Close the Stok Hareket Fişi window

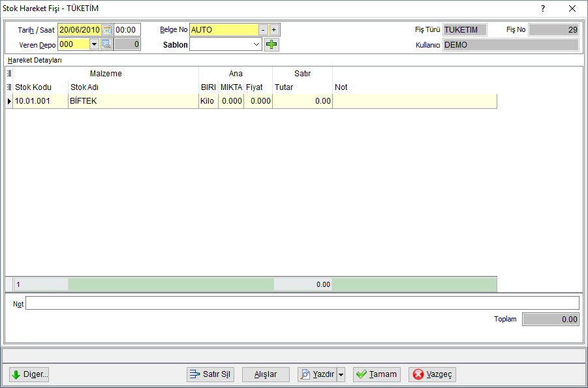pyautogui.click(x=572, y=8)
